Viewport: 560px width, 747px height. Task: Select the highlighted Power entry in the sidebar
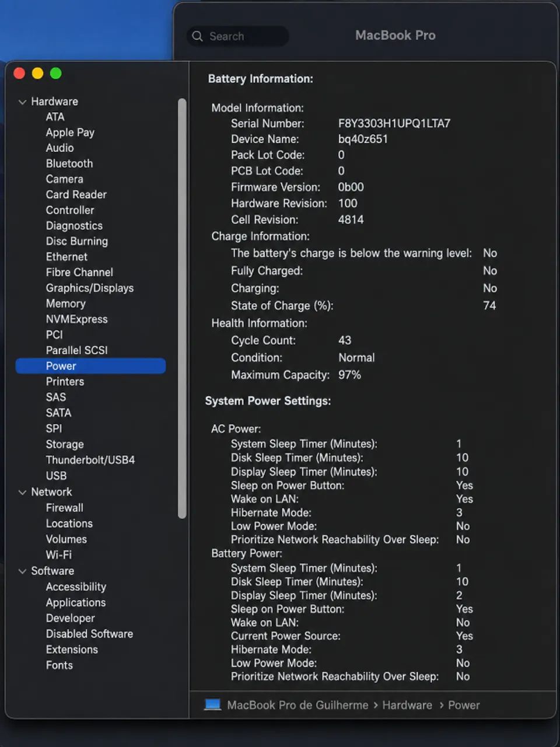90,366
